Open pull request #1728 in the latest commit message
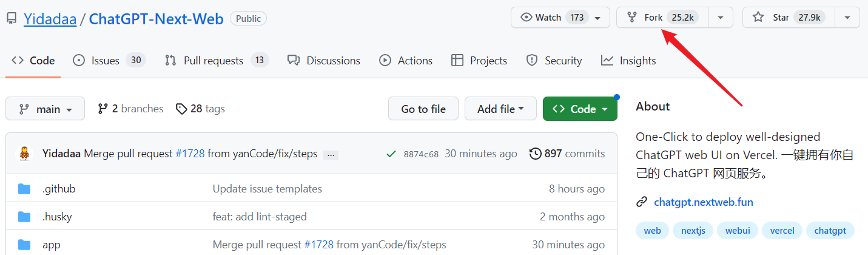 click(190, 154)
